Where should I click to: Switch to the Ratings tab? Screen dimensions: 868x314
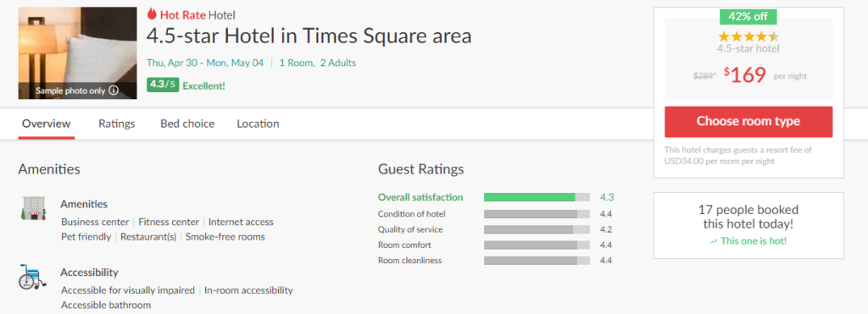pyautogui.click(x=117, y=124)
